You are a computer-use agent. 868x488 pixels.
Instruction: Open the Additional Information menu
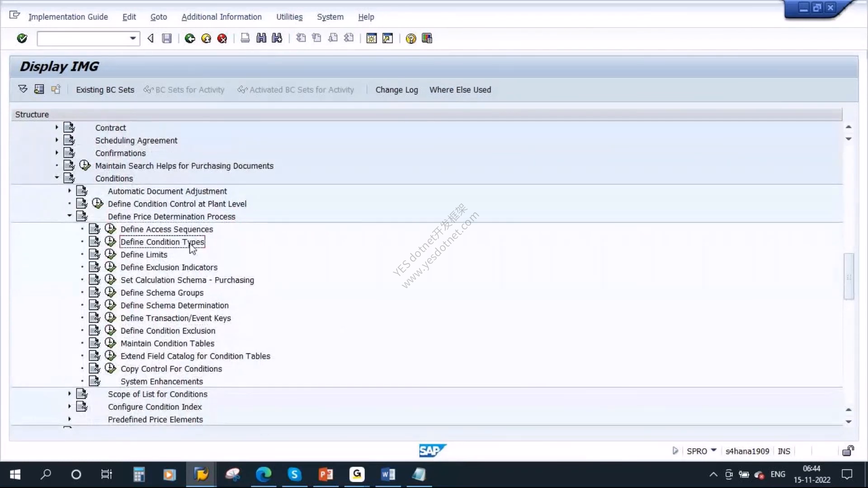(222, 17)
